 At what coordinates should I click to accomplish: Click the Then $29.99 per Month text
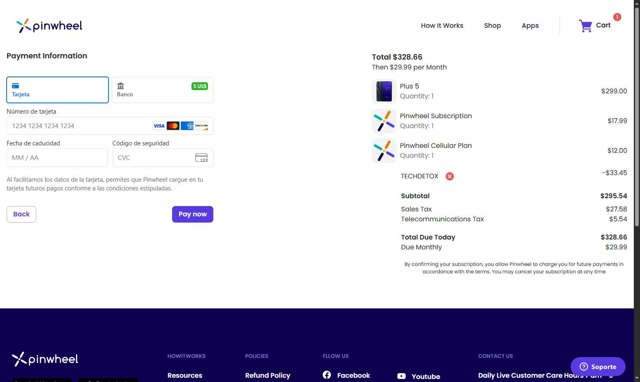(x=409, y=67)
